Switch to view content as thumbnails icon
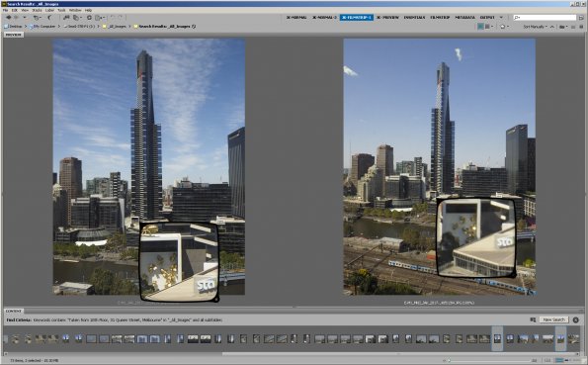This screenshot has width=588, height=365. 560,360
